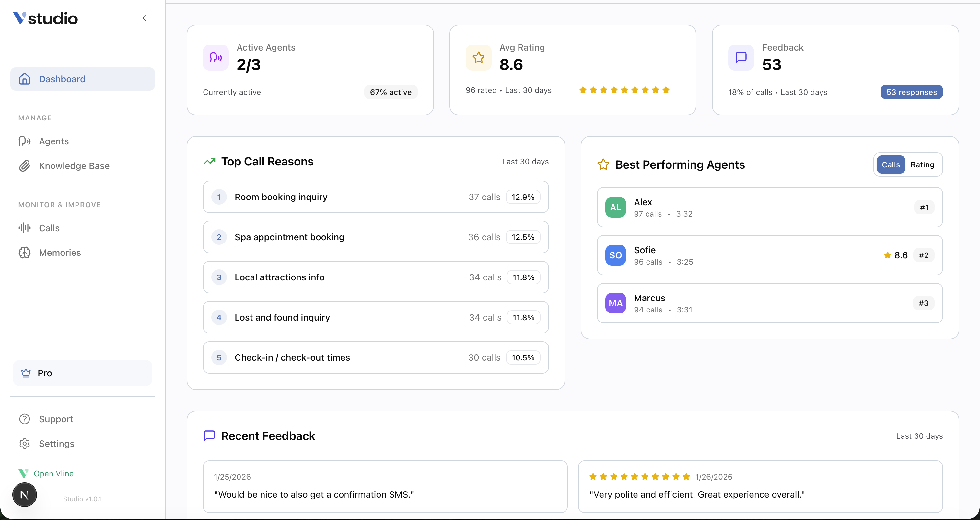
Task: Collapse the sidebar with the chevron arrow
Action: coord(145,18)
